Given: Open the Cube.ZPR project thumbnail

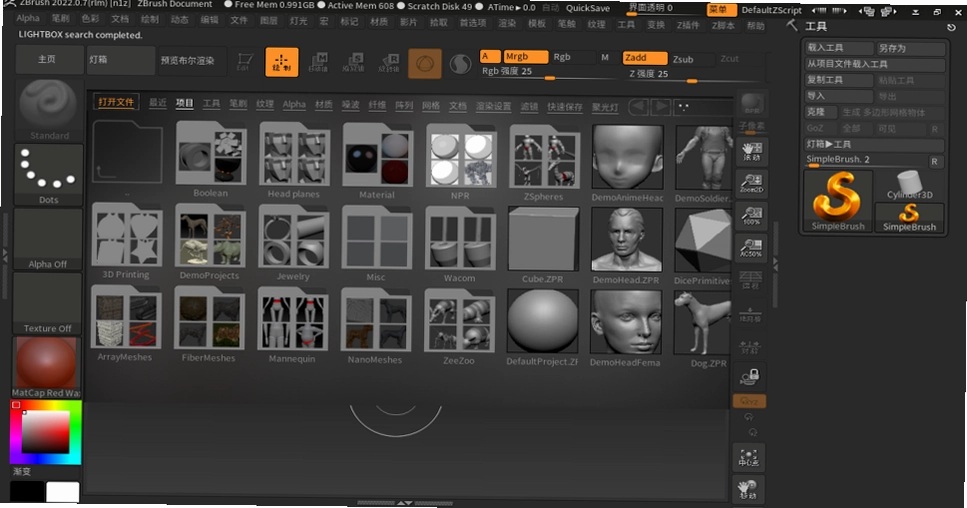Looking at the screenshot, I should [543, 239].
